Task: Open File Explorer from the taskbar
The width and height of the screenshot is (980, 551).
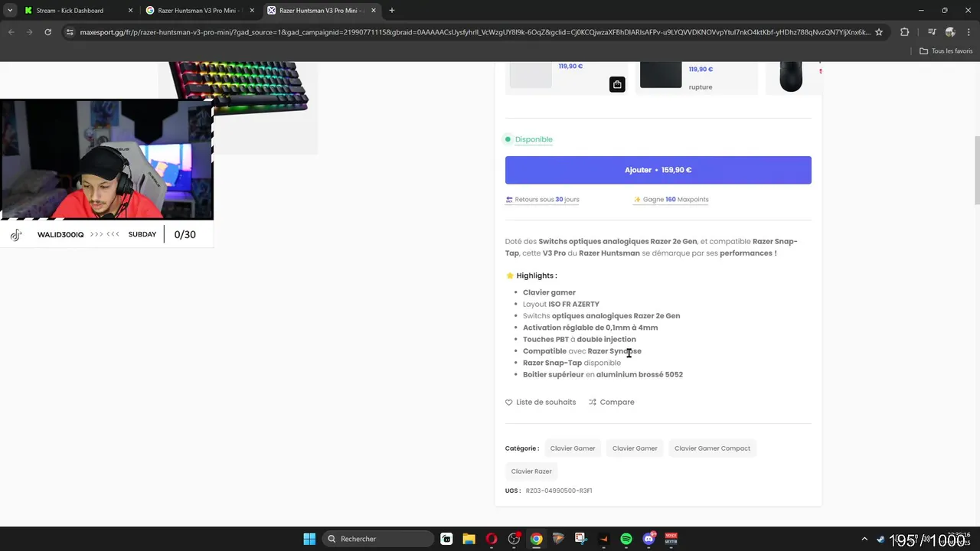Action: [x=469, y=539]
